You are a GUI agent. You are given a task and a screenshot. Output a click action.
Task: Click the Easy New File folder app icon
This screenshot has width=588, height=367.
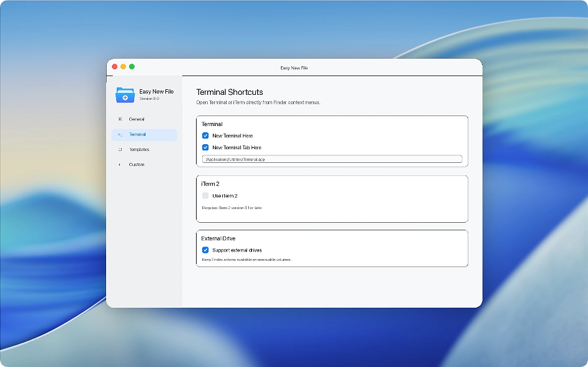[x=125, y=95]
